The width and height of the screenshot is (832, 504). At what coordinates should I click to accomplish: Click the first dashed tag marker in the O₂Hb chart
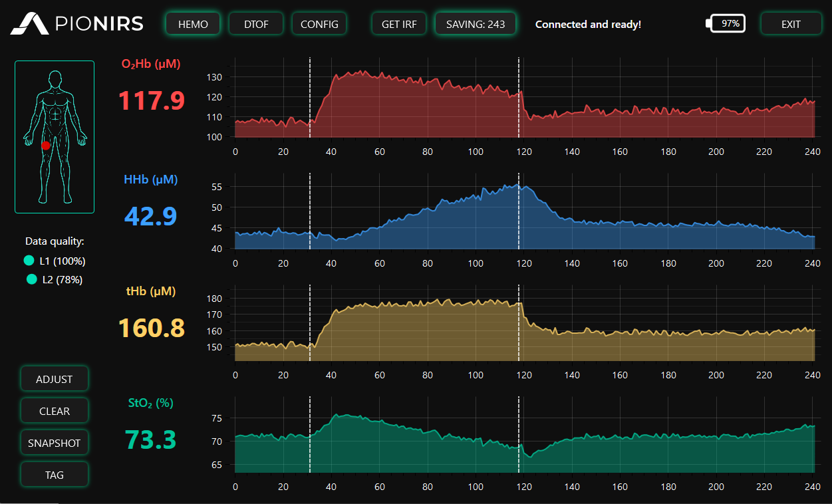pos(310,98)
